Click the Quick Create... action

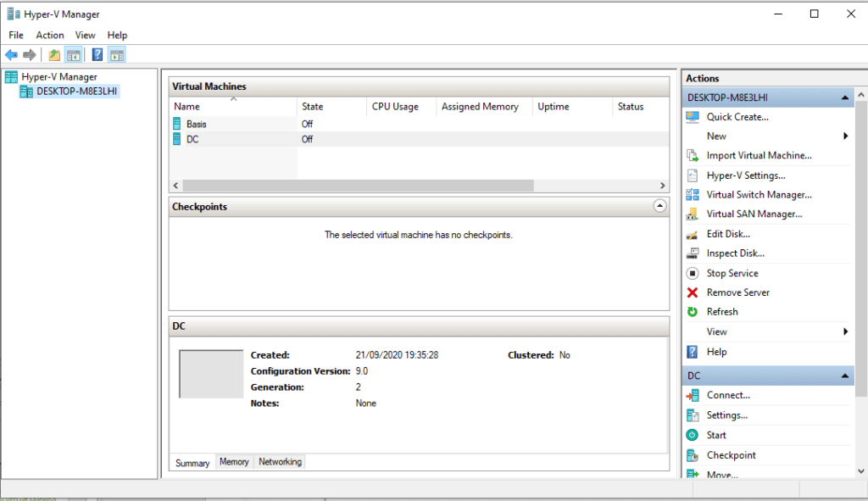(737, 117)
